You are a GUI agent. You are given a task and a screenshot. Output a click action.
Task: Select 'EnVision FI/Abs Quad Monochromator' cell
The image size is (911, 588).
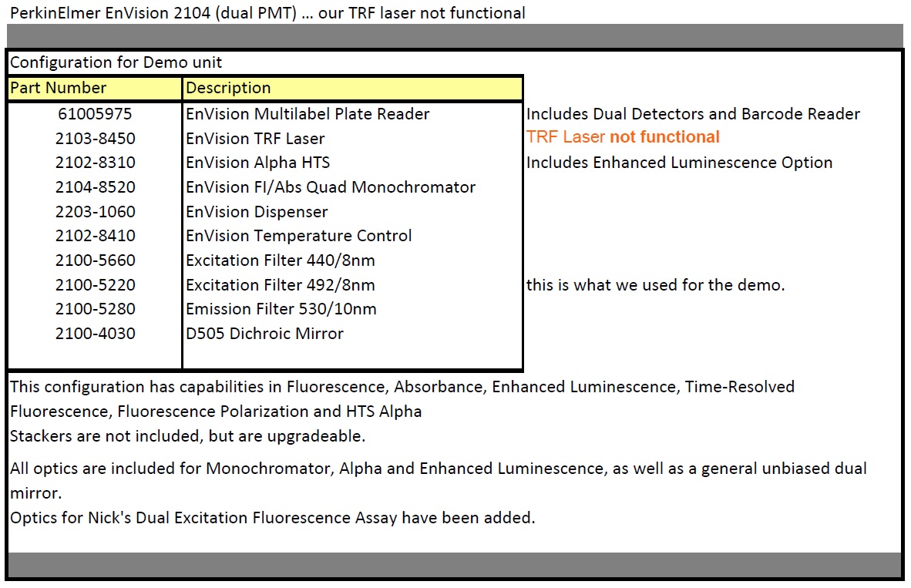pyautogui.click(x=331, y=187)
